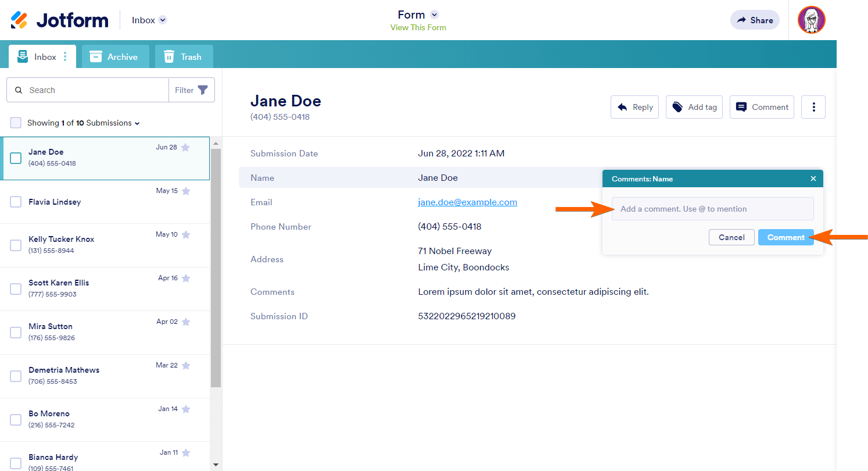Viewport: 868px width, 471px height.
Task: Check the Scott Karen Ellis submission checkbox
Action: pos(16,289)
